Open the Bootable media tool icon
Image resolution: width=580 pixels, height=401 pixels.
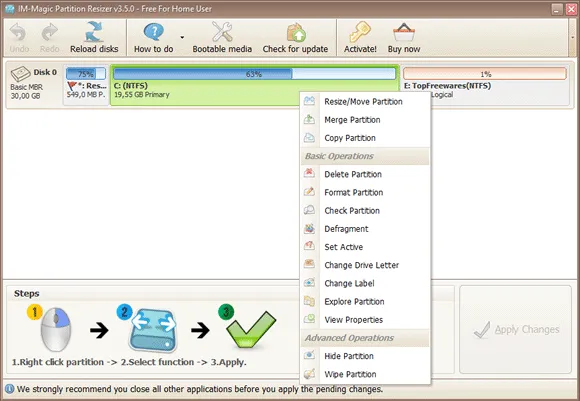(x=222, y=32)
